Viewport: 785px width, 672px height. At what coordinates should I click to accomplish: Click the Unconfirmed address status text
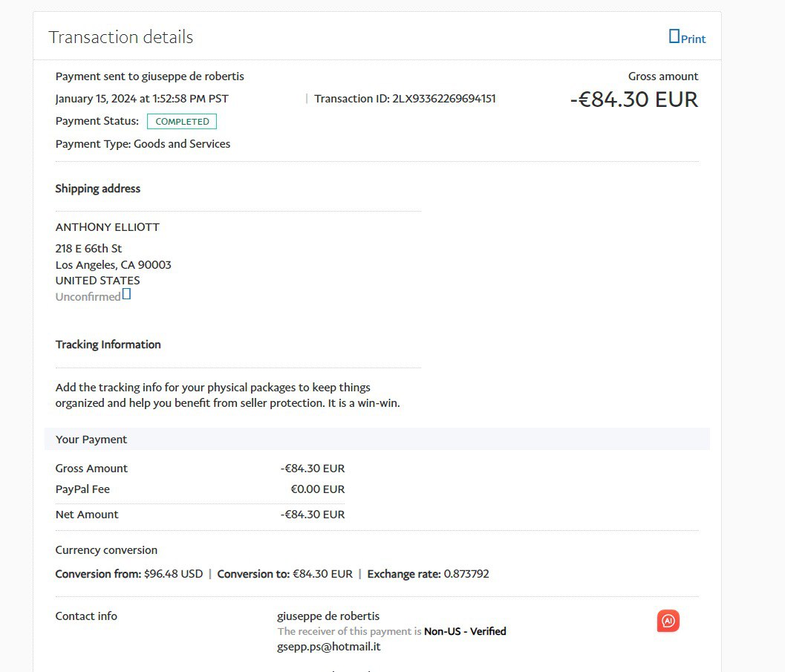coord(88,297)
